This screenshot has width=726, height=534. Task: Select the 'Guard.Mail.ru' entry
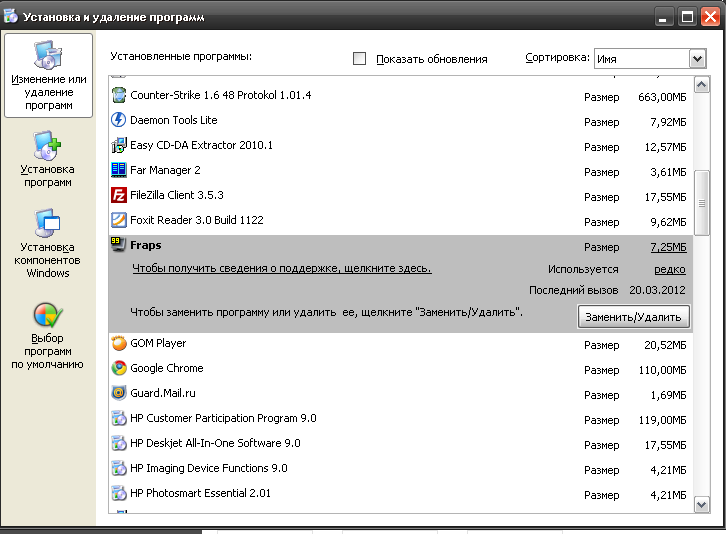pos(163,393)
